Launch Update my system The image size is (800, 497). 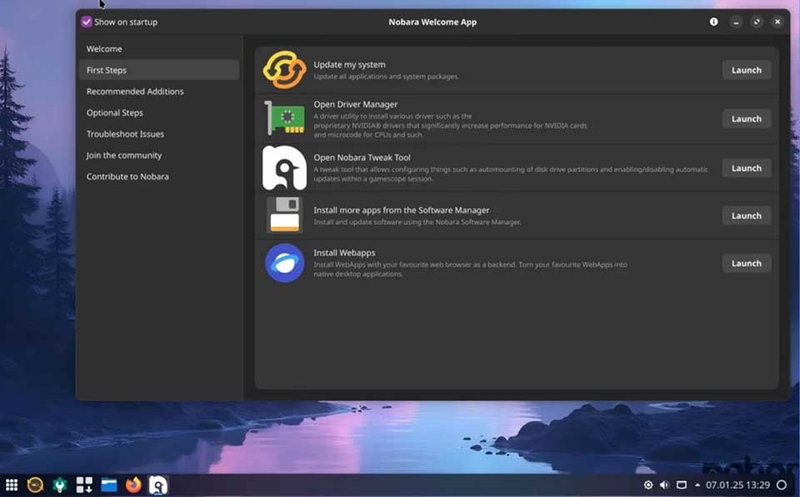[746, 70]
